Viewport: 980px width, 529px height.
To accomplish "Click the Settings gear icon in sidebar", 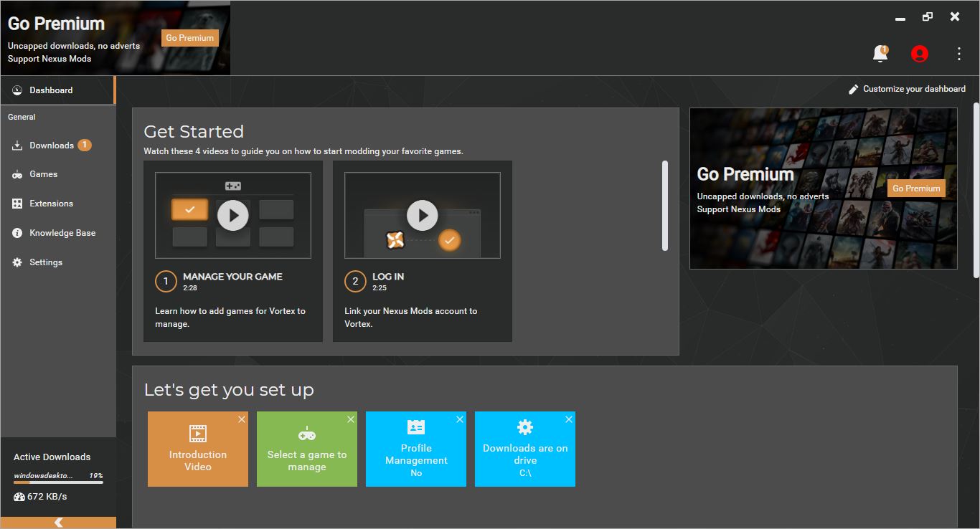I will point(17,262).
